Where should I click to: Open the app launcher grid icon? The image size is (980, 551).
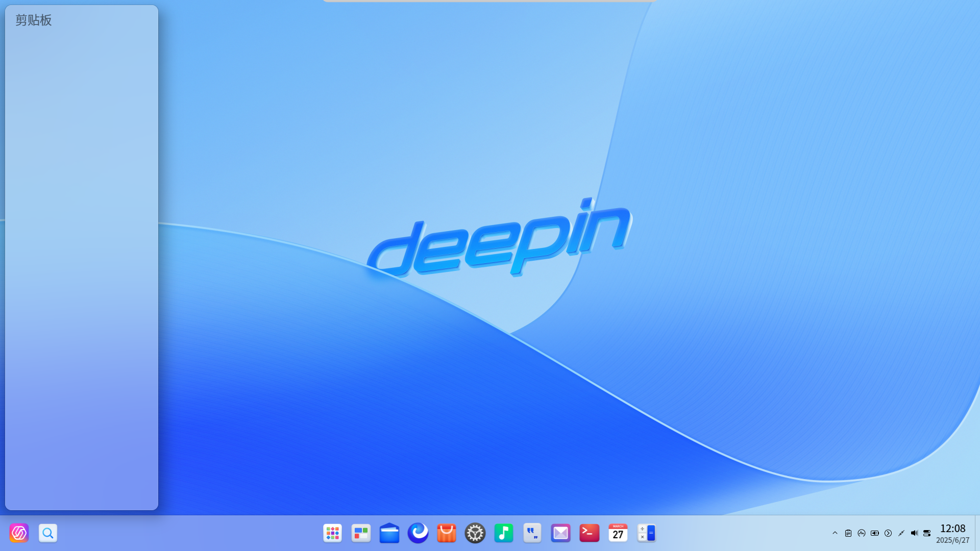point(332,533)
